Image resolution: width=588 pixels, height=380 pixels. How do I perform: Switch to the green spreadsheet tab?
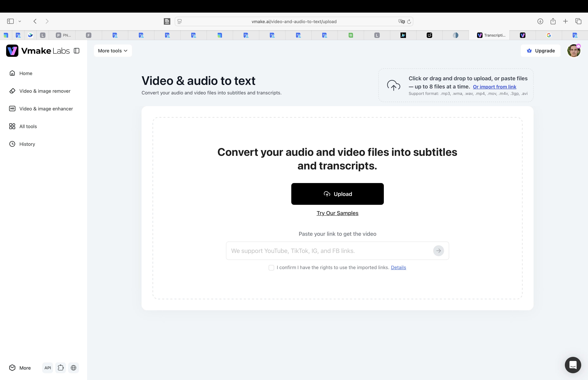click(x=351, y=35)
